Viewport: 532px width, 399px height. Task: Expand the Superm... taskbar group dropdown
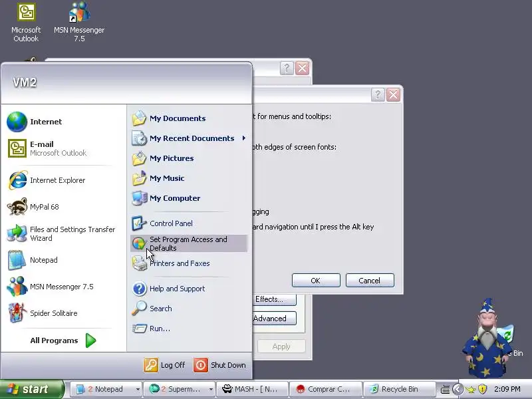coord(211,389)
